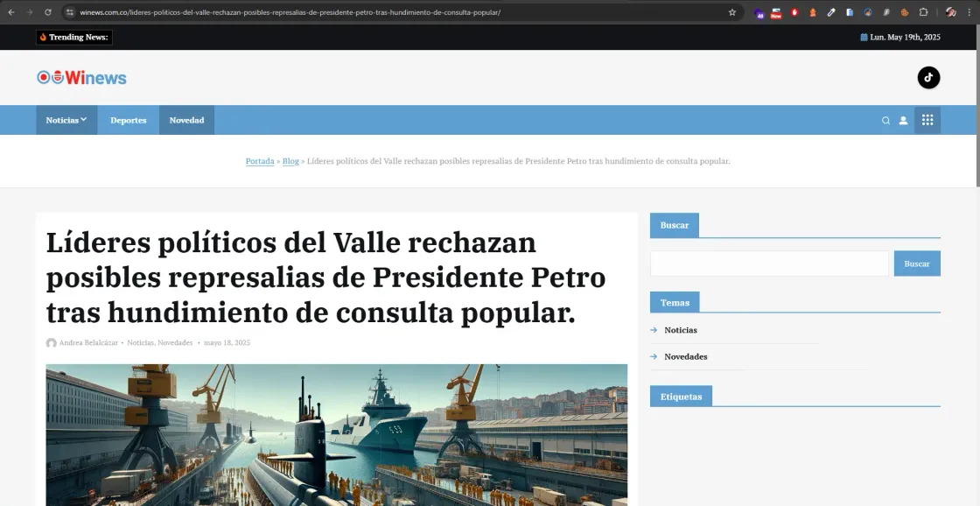Screen dimensions: 980x506
Task: Click the Etiquetas widget heading
Action: 682,397
